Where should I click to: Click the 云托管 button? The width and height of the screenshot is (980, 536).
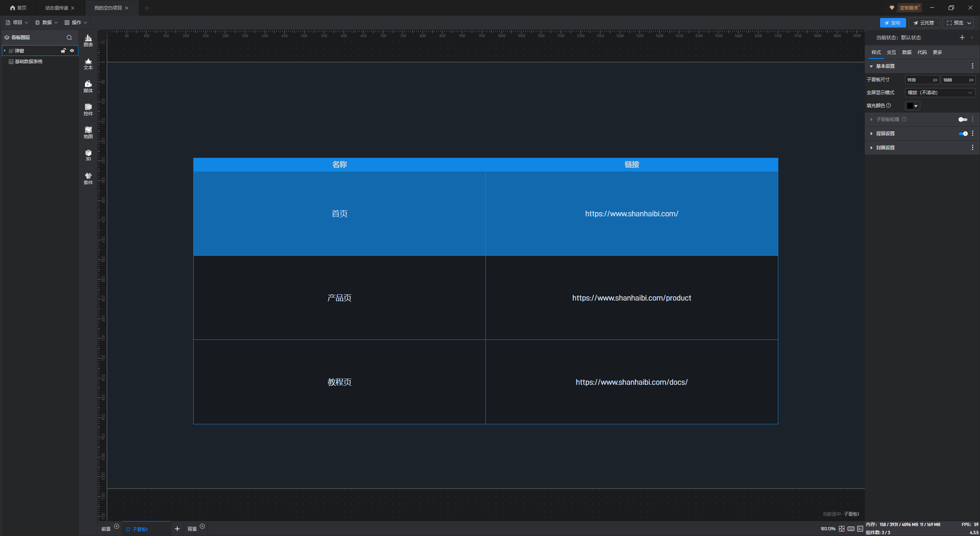[924, 23]
